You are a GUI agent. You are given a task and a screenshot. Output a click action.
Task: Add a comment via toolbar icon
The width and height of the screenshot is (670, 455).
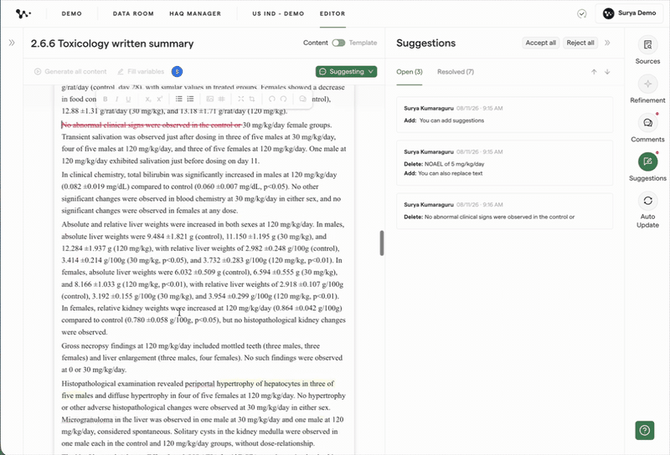[303, 99]
